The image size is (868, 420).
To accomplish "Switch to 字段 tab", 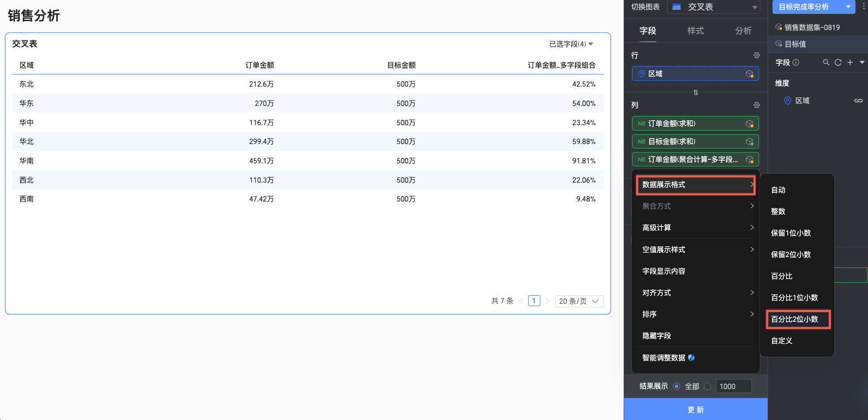I will tap(648, 31).
